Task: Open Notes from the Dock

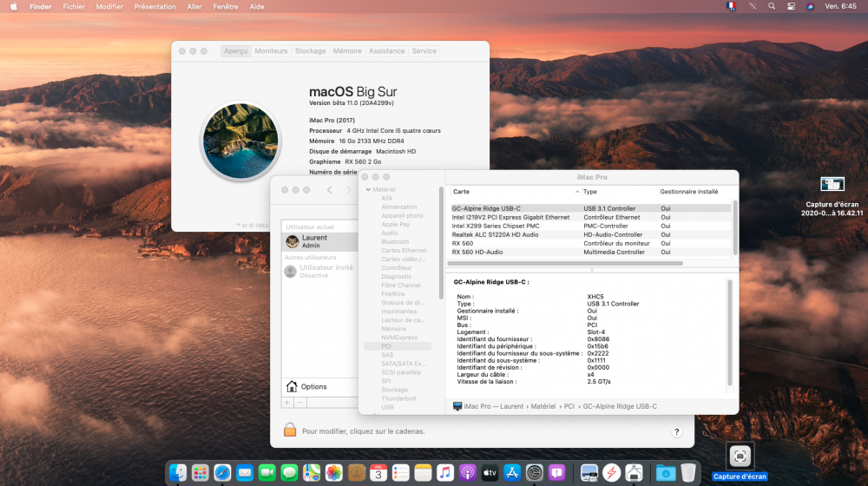Action: coord(423,473)
